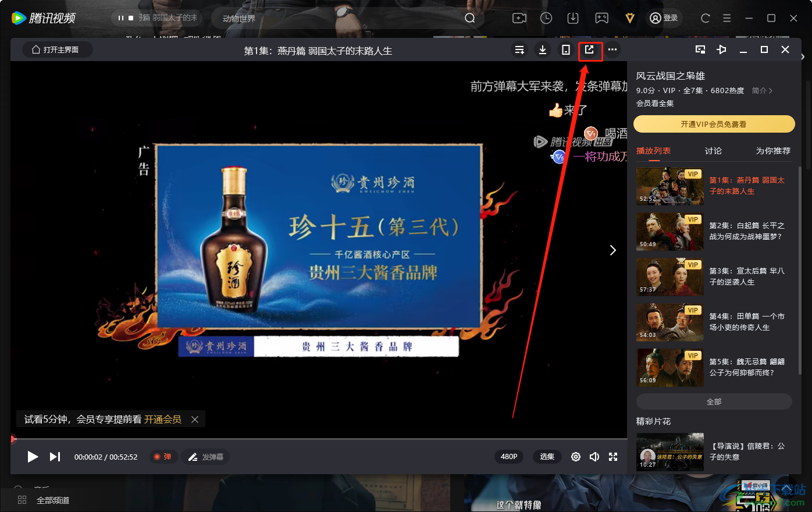Switch to 播放列表 tab
This screenshot has height=512, width=812.
tap(653, 151)
